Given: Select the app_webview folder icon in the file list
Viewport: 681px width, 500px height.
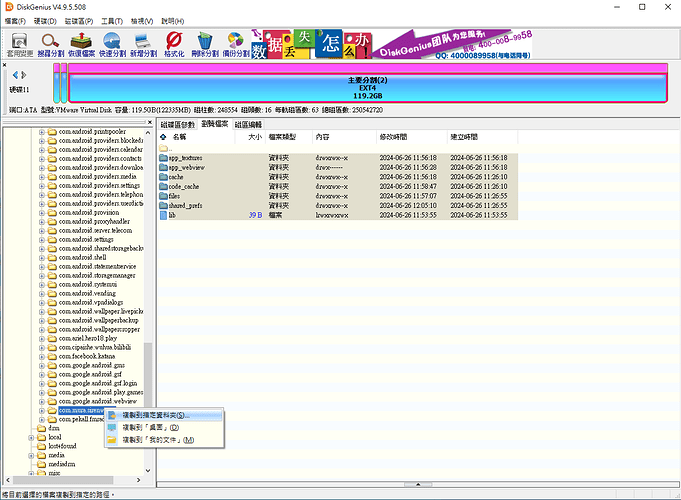Looking at the screenshot, I should [x=163, y=167].
